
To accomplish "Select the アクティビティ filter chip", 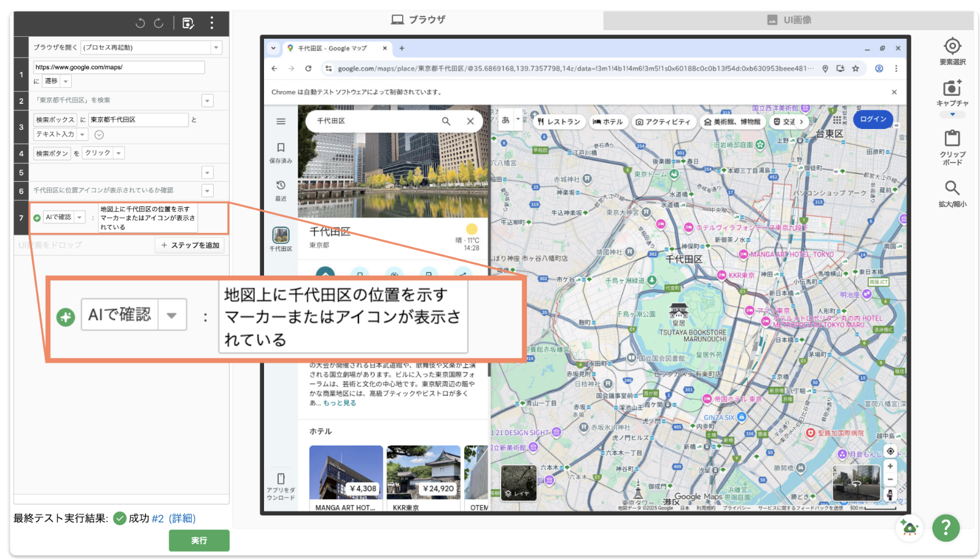I will [663, 122].
